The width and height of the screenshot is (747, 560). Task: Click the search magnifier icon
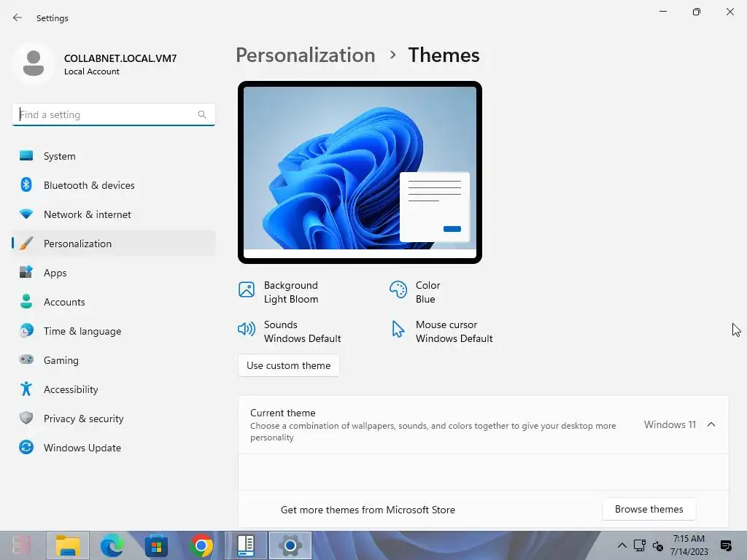[202, 114]
